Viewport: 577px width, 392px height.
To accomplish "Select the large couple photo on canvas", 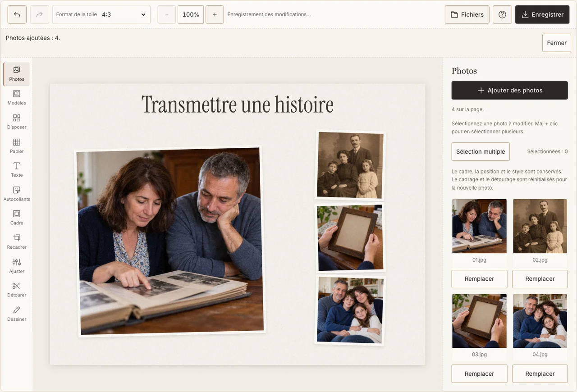I will point(170,242).
